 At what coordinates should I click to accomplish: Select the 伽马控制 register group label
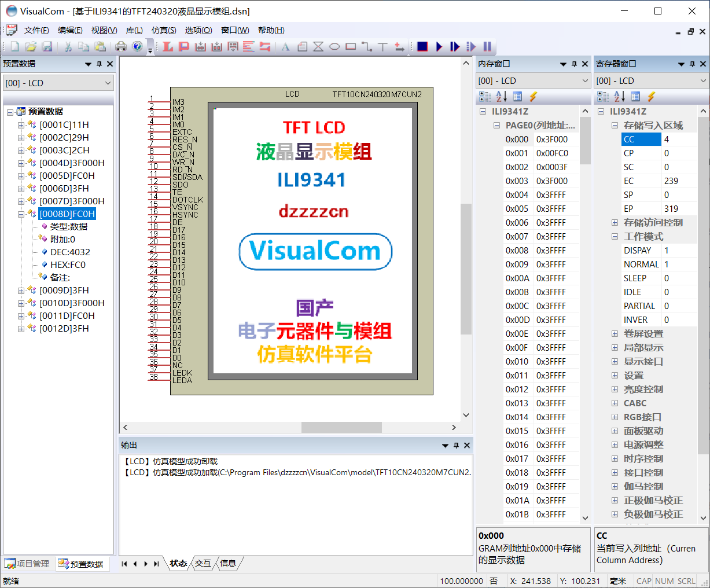click(x=643, y=486)
